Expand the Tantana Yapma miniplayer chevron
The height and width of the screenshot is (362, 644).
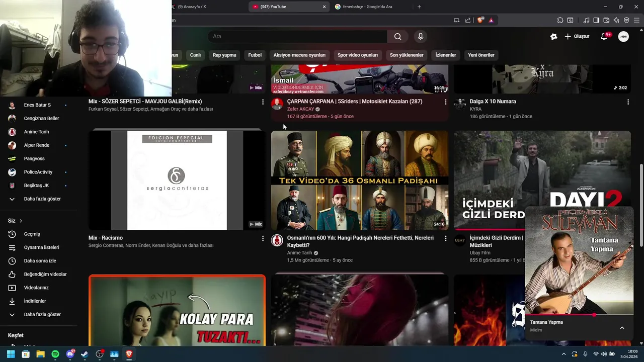[x=622, y=328]
